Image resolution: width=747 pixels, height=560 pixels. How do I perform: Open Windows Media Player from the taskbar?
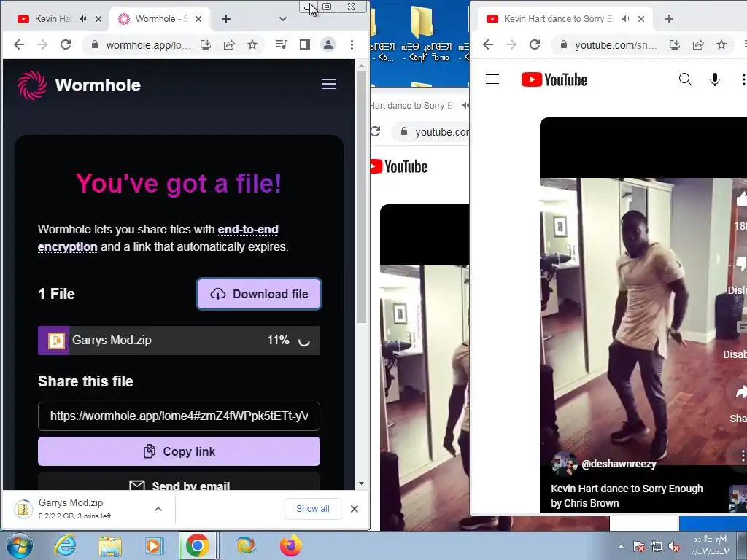click(x=154, y=545)
